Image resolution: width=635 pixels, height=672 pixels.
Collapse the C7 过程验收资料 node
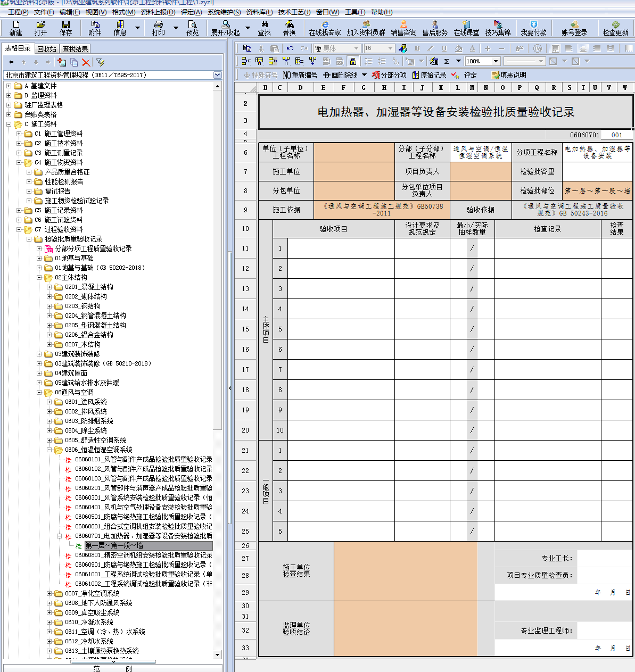point(19,229)
